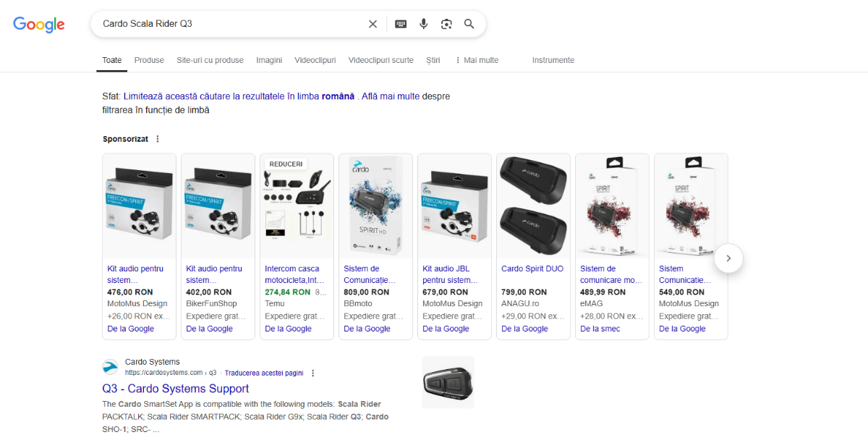Screen dimensions: 868x448
Task: Limit this search to Romanian-language results
Action: coord(239,96)
